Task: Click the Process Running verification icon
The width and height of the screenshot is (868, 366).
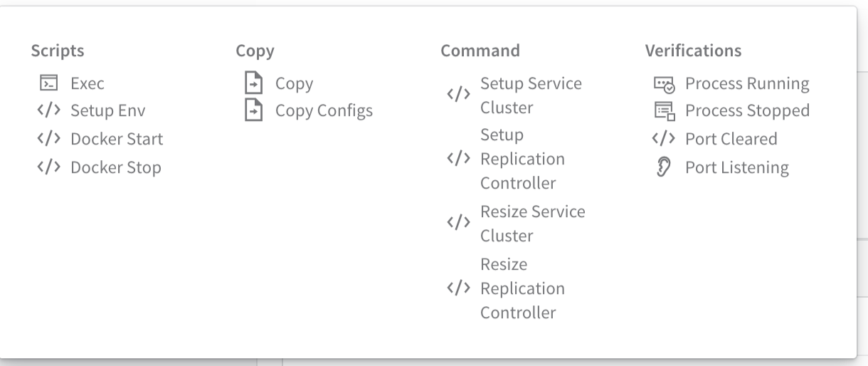Action: point(663,84)
